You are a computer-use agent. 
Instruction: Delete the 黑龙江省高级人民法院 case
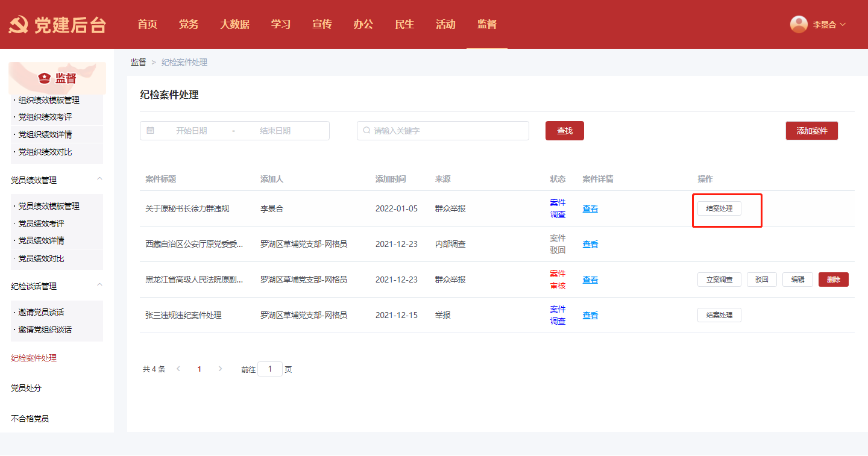[x=833, y=280]
